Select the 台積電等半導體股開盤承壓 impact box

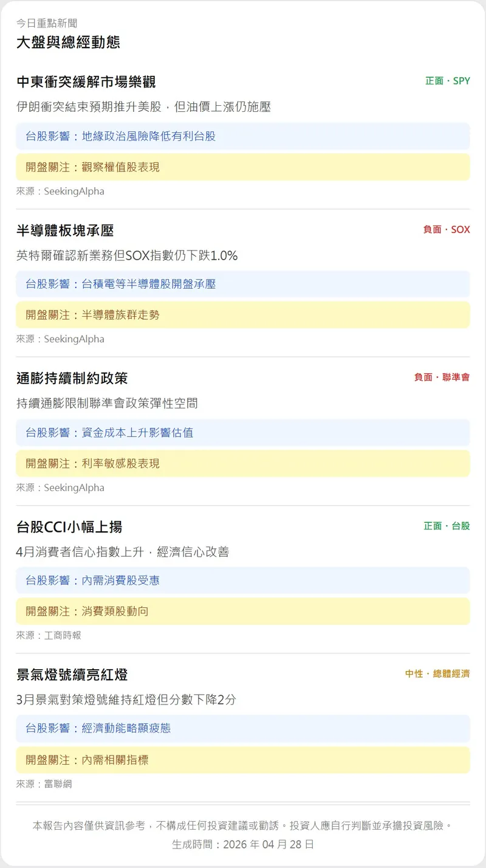click(242, 284)
